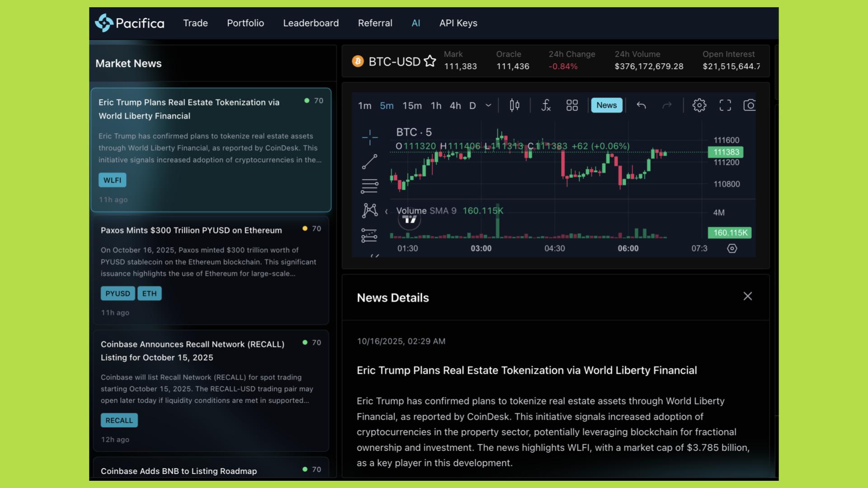This screenshot has height=488, width=868.
Task: Open the chart settings gear
Action: click(x=699, y=105)
